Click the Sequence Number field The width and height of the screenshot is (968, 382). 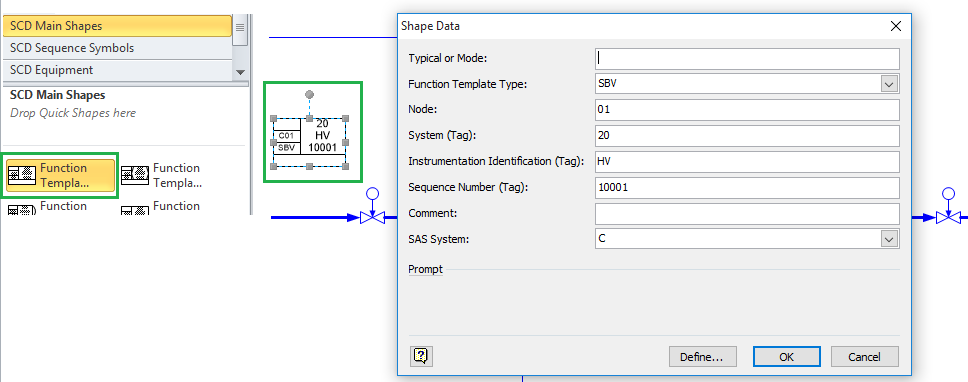[x=747, y=188]
